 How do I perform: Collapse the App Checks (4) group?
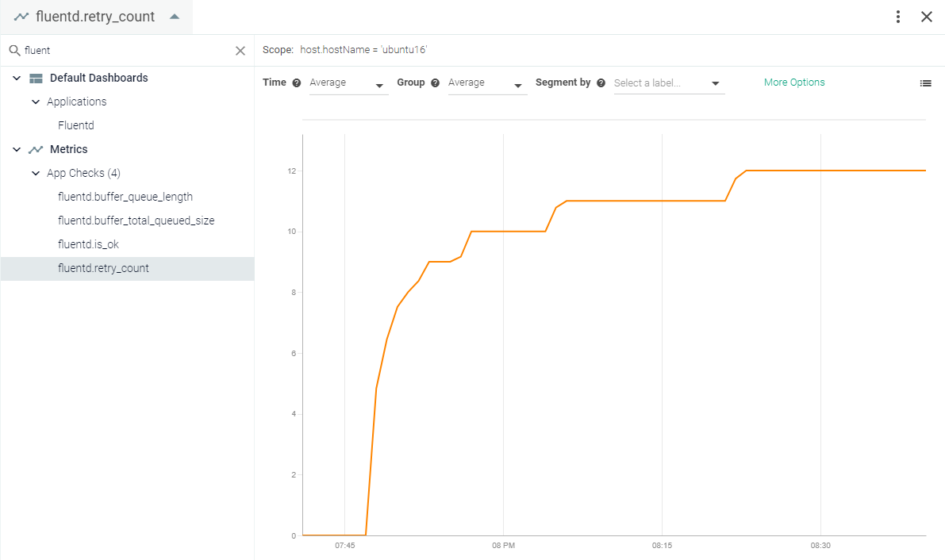[x=36, y=173]
